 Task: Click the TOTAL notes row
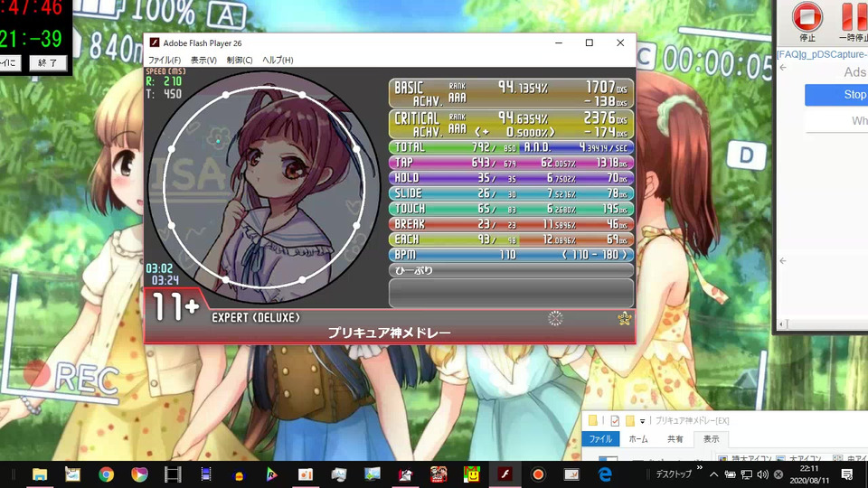(x=511, y=147)
